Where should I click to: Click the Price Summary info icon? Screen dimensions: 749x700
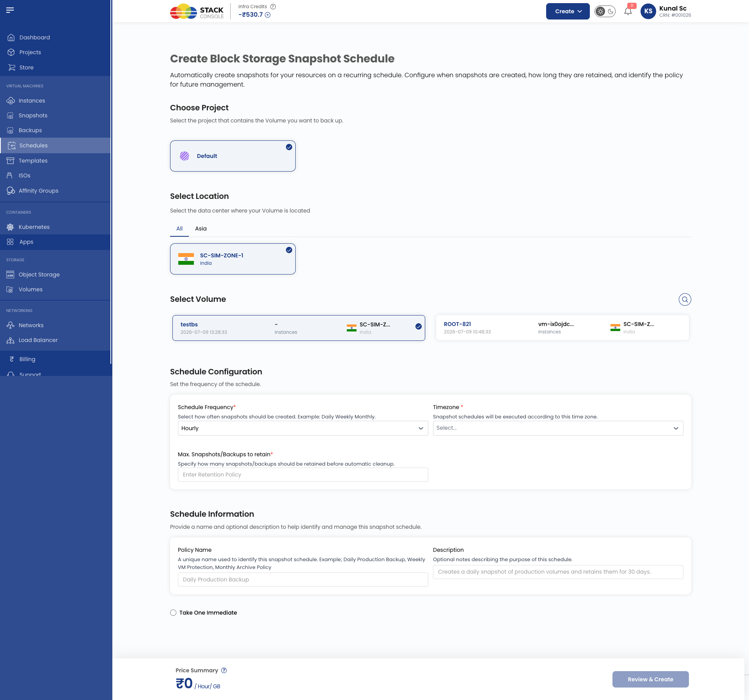point(224,670)
